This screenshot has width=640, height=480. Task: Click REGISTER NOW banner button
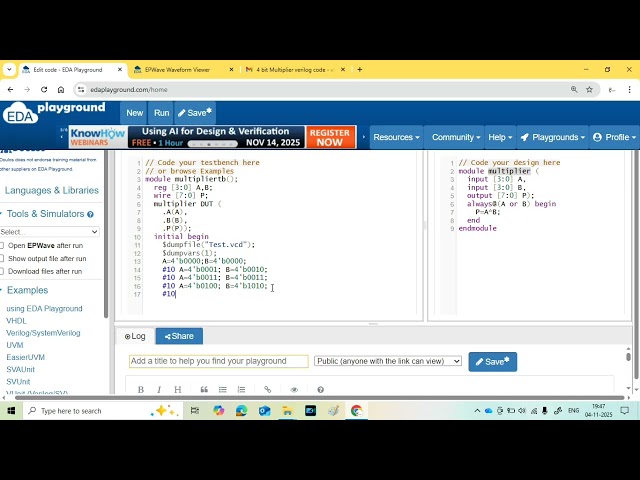330,137
